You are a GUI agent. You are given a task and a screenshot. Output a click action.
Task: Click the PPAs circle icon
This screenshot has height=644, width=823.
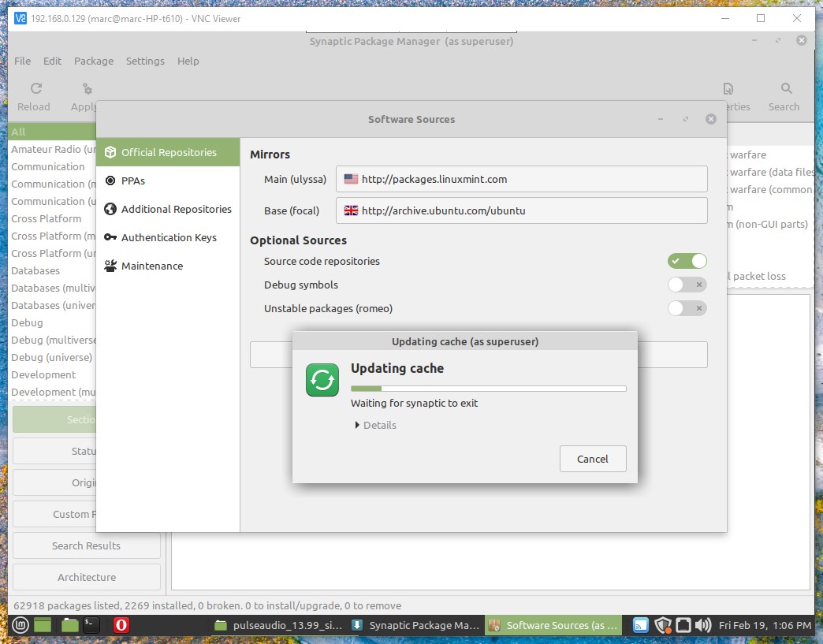(110, 181)
